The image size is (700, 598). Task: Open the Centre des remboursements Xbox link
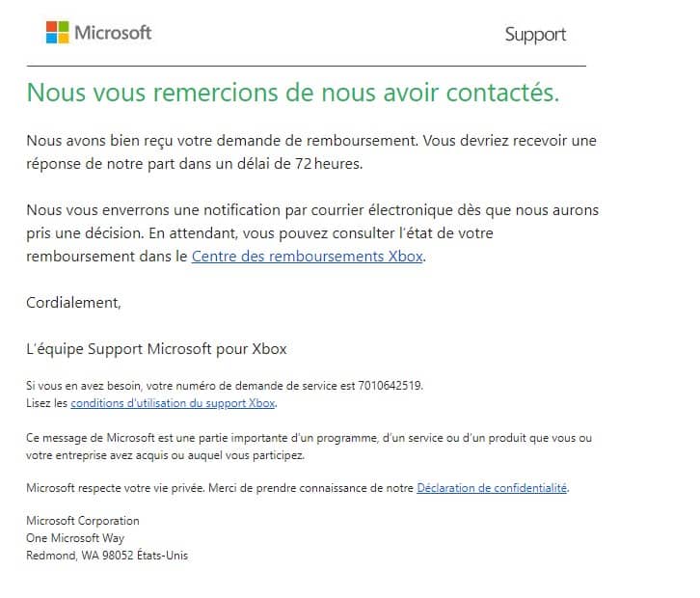(x=308, y=257)
